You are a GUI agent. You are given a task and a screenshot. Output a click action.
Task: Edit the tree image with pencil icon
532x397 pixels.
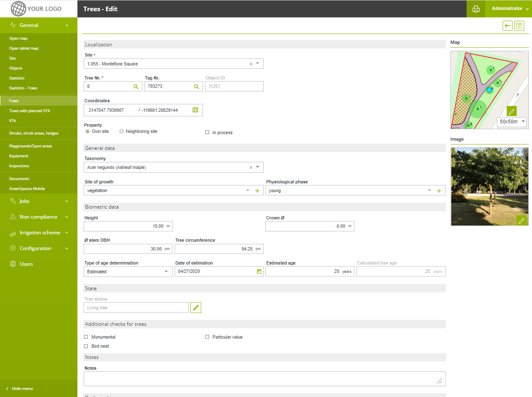521,221
